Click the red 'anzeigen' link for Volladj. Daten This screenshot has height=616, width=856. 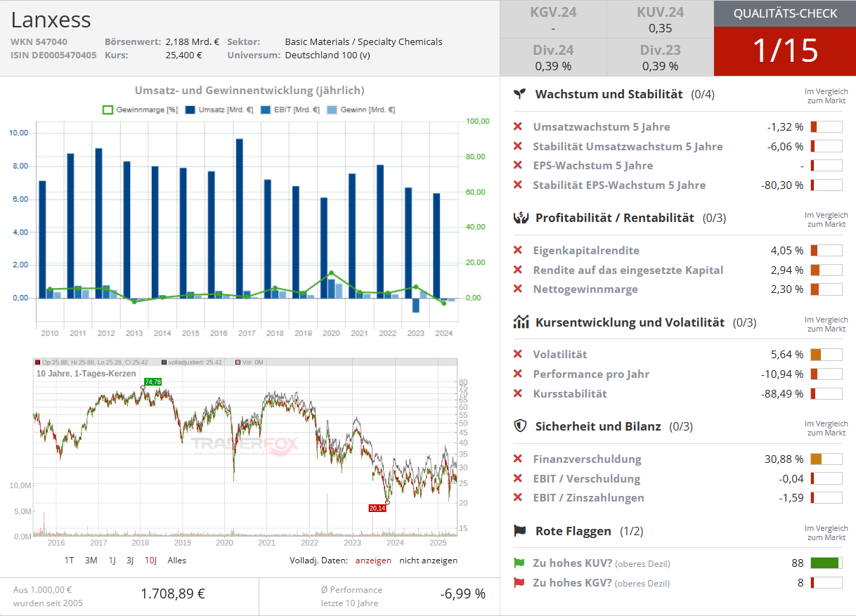click(373, 561)
